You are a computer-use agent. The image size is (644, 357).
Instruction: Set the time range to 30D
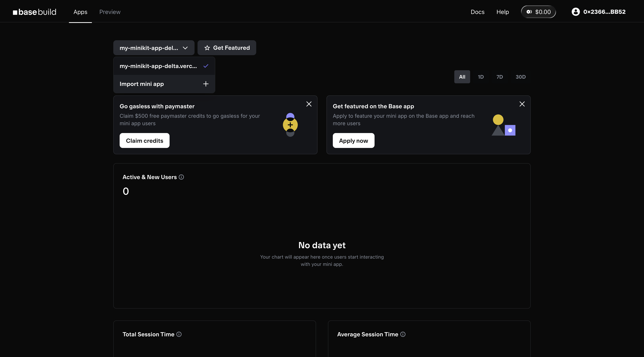point(520,77)
